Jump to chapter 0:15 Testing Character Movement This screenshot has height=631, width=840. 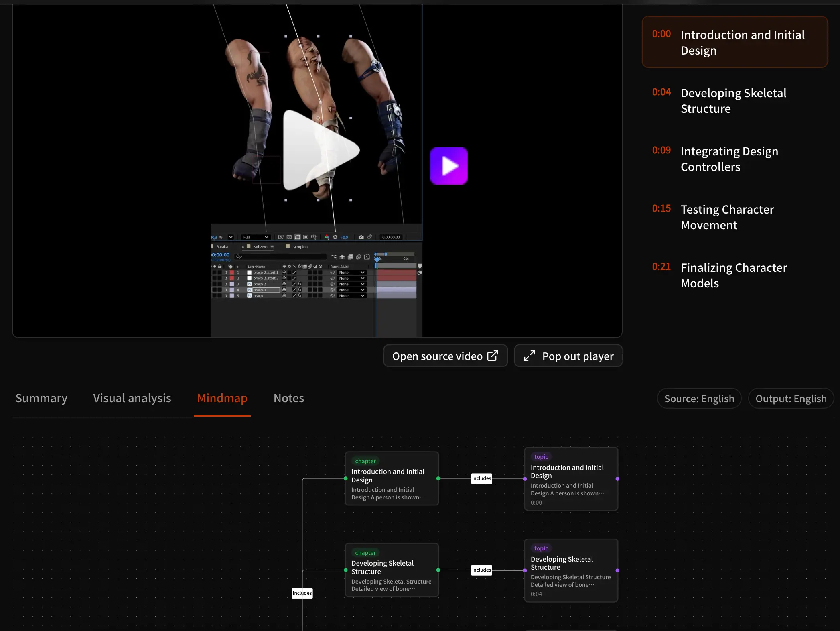(734, 217)
